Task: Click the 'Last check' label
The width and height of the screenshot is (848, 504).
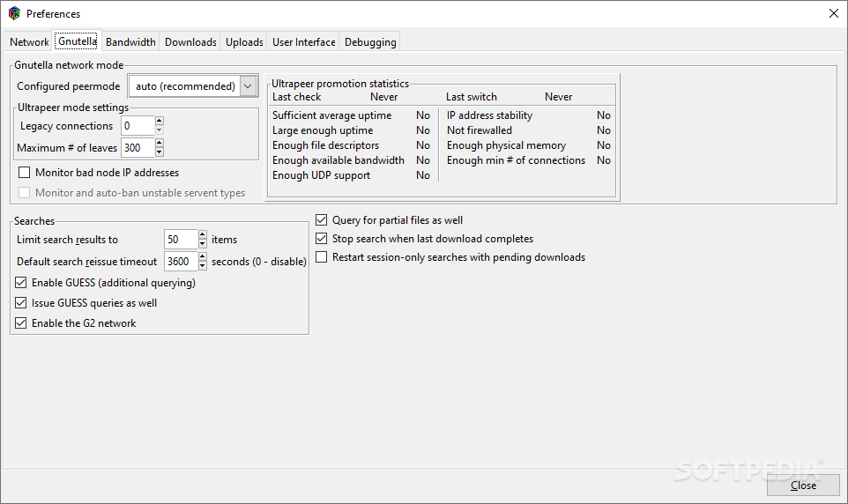Action: (x=296, y=97)
